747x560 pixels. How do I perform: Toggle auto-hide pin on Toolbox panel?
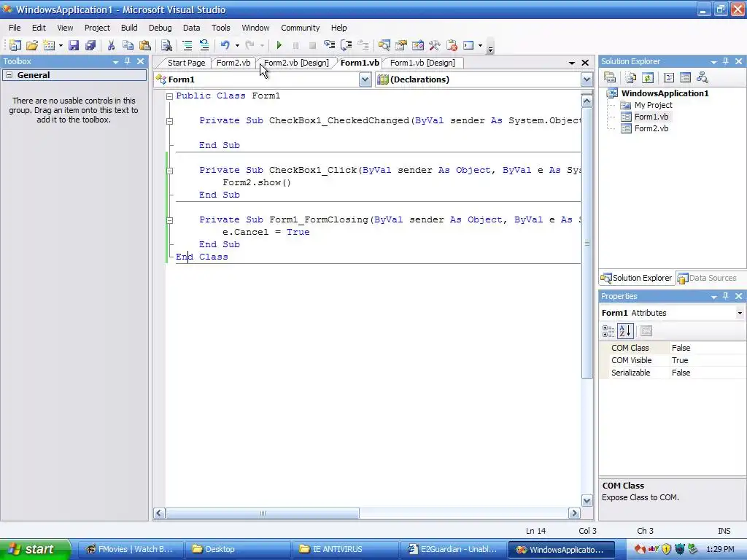[127, 61]
